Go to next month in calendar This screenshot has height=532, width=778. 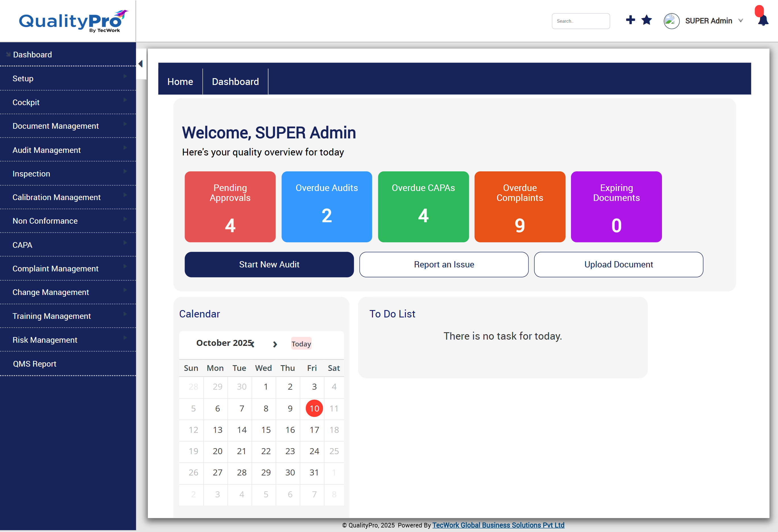(275, 344)
